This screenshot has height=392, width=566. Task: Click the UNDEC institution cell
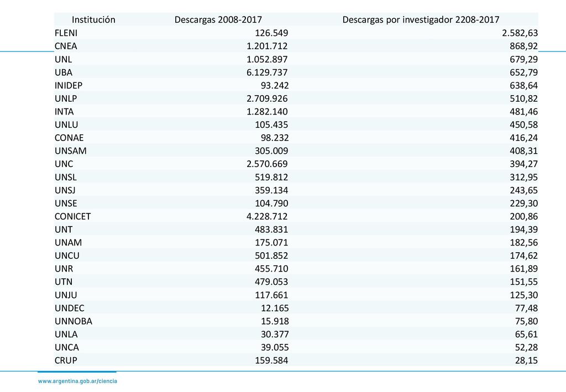pos(69,308)
